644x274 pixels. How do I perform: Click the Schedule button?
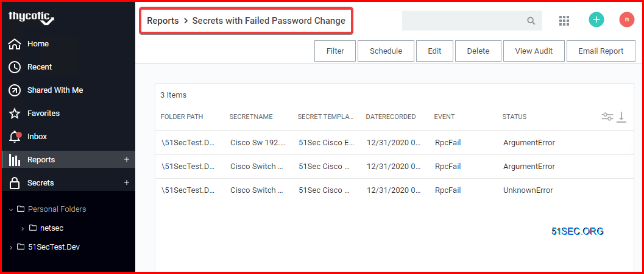pyautogui.click(x=386, y=51)
